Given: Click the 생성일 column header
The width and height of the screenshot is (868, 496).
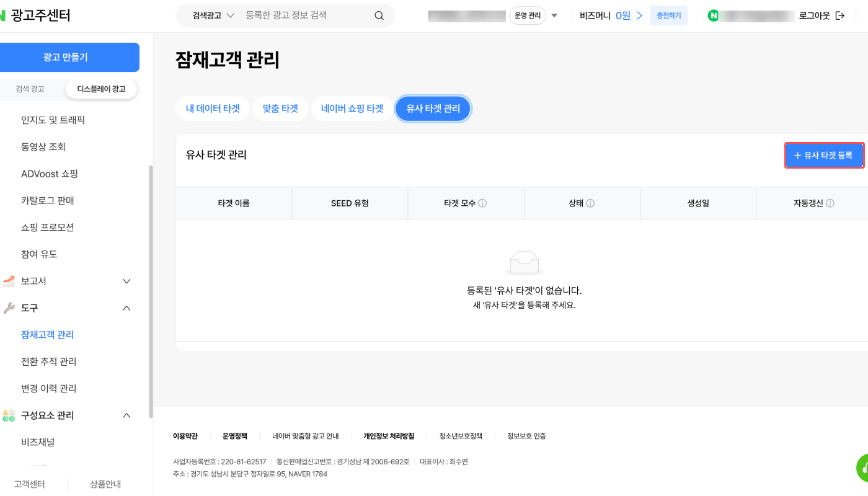Looking at the screenshot, I should [698, 203].
